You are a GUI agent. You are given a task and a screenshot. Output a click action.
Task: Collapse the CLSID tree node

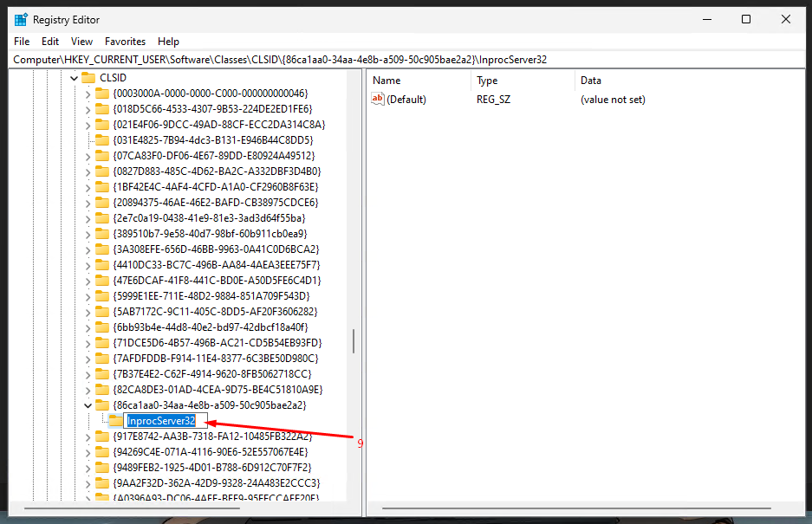pyautogui.click(x=73, y=78)
